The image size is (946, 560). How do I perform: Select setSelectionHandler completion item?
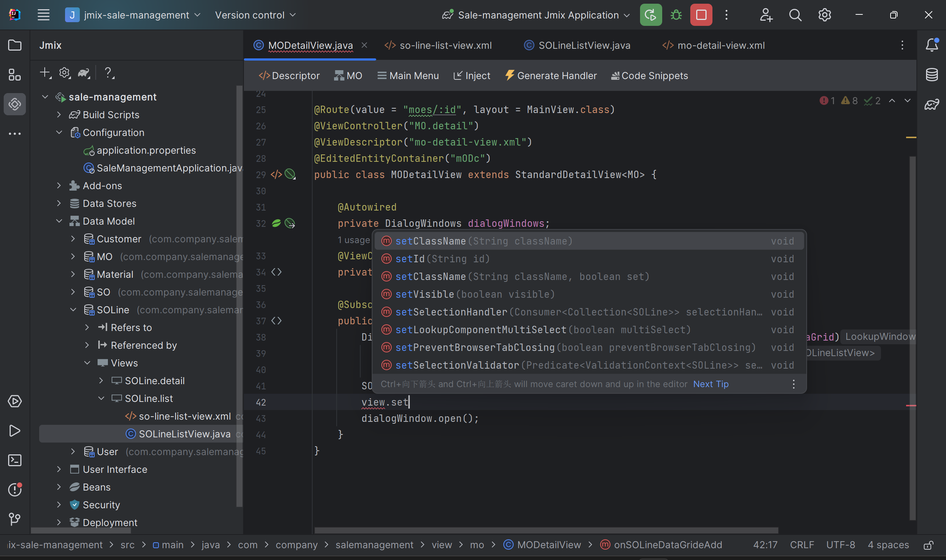coord(589,312)
